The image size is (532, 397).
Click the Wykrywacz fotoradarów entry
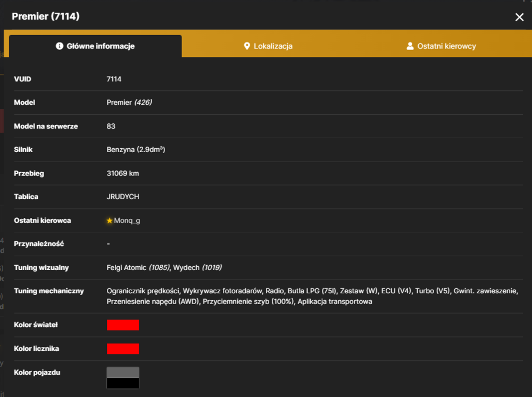pyautogui.click(x=222, y=291)
